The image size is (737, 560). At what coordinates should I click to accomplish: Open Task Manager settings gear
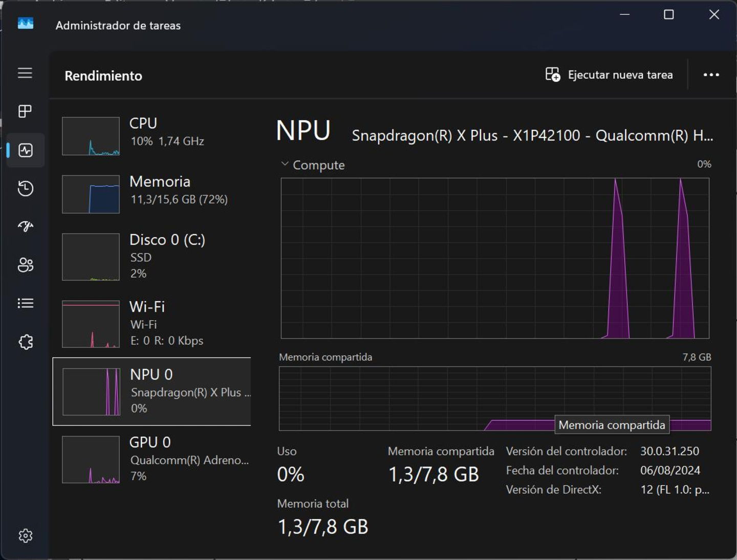pos(26,535)
